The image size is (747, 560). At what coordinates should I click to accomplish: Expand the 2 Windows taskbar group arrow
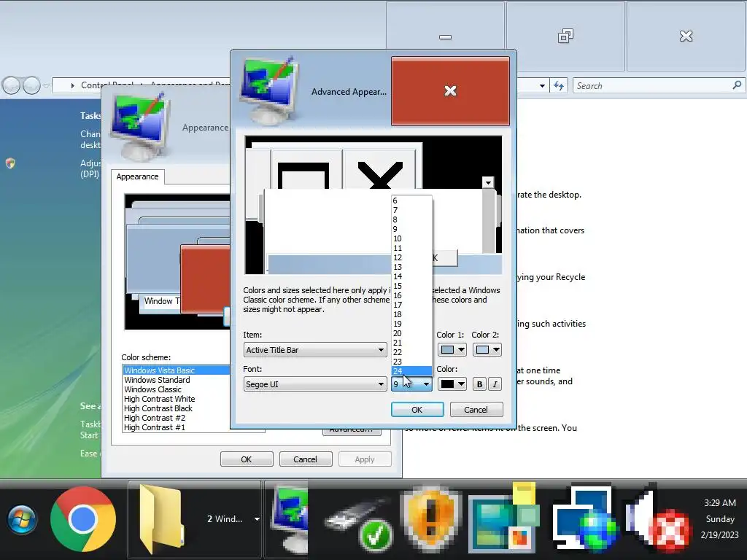(257, 519)
